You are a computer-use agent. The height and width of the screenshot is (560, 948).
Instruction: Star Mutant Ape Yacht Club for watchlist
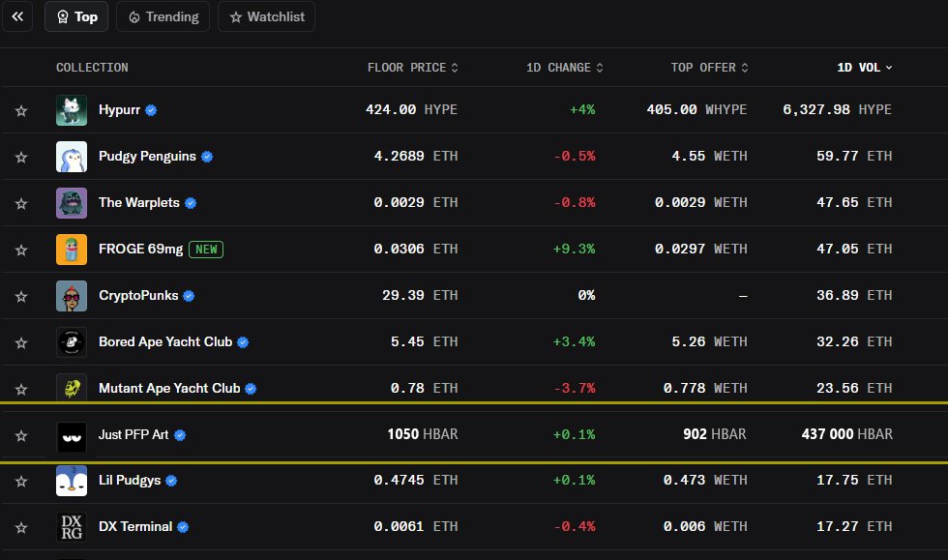(x=21, y=389)
